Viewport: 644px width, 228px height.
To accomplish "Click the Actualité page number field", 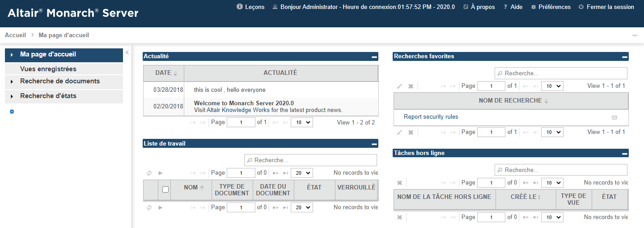I will 241,122.
